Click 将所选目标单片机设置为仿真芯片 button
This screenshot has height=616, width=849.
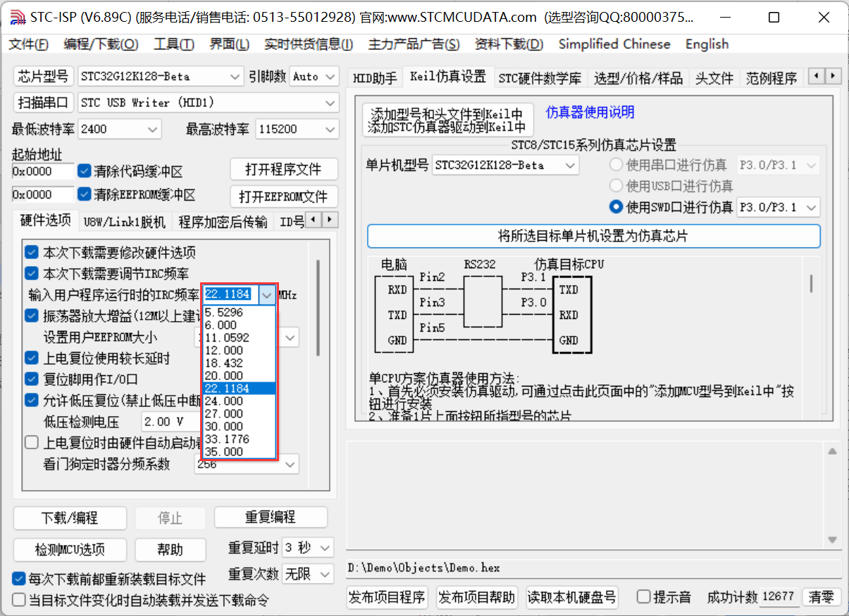(x=594, y=236)
